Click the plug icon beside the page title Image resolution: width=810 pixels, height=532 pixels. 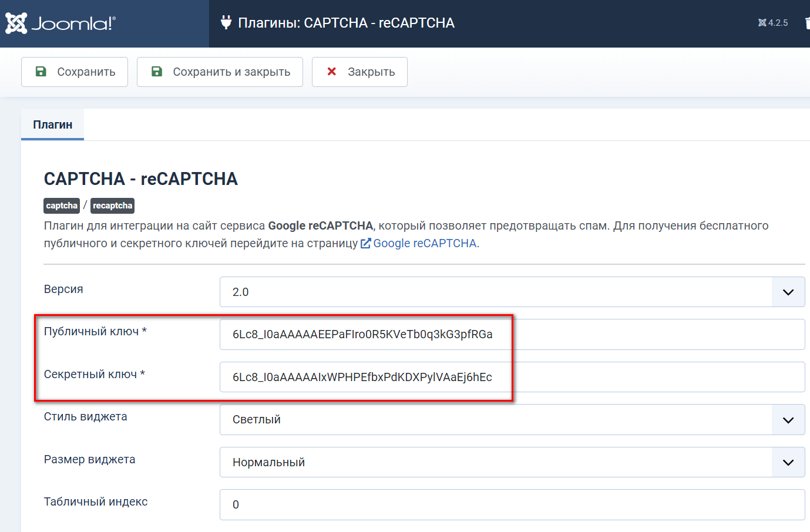(x=226, y=23)
